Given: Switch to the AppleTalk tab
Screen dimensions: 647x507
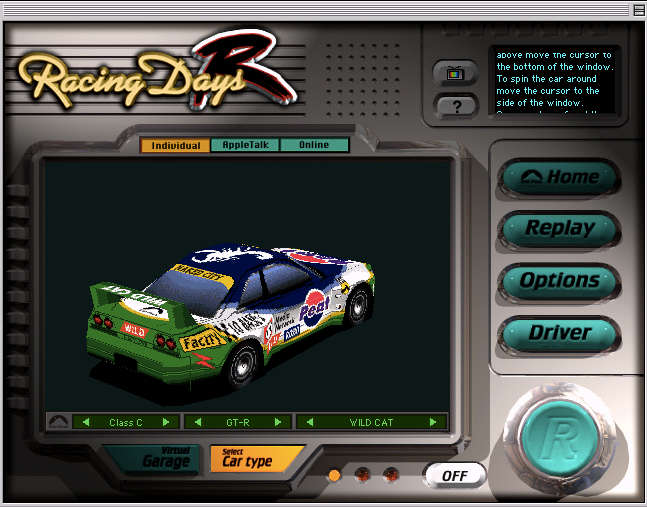Looking at the screenshot, I should (245, 145).
